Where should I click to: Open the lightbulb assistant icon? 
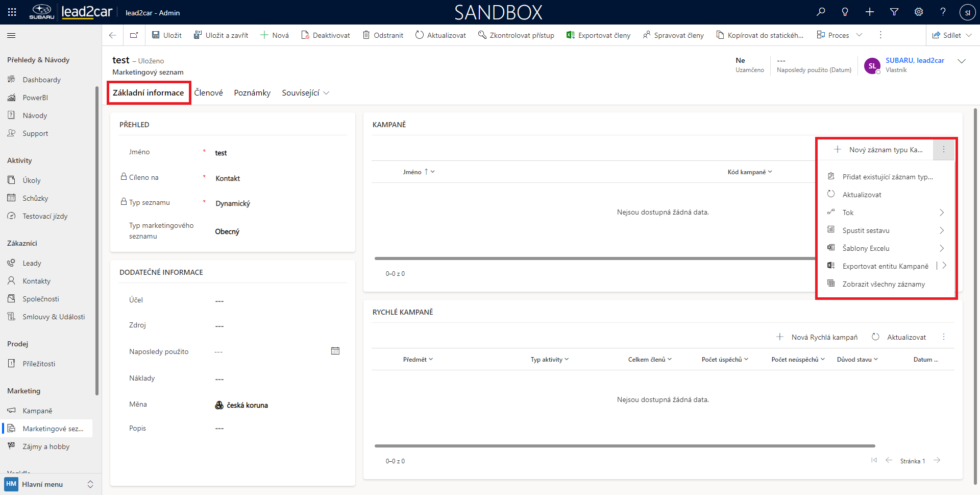pyautogui.click(x=845, y=12)
